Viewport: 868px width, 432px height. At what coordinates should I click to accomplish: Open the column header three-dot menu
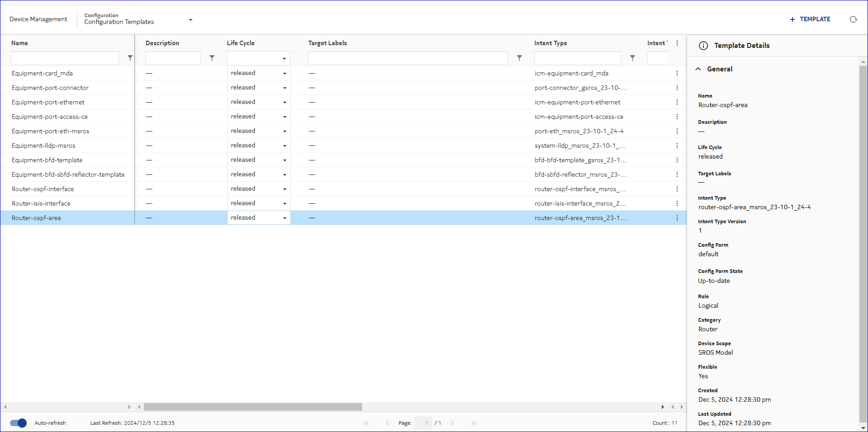(x=677, y=43)
